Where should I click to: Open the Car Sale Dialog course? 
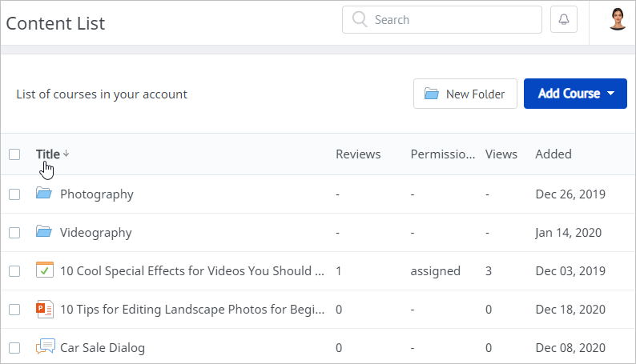tap(103, 348)
